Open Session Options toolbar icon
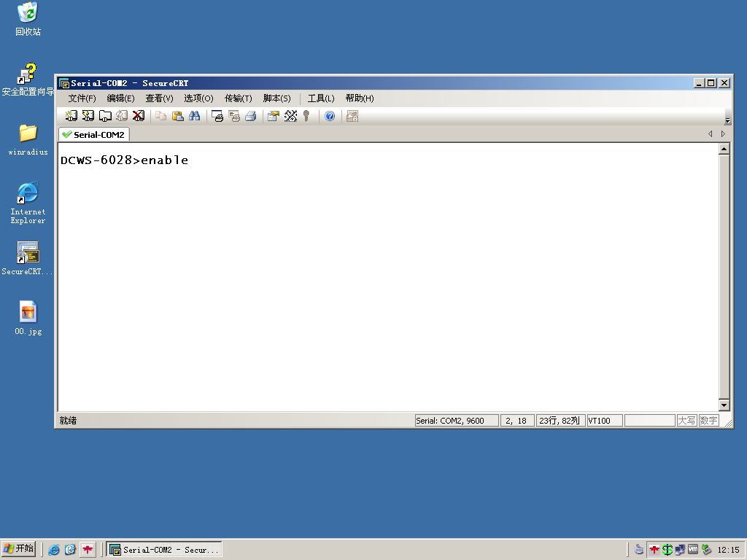Image resolution: width=747 pixels, height=560 pixels. pyautogui.click(x=274, y=116)
